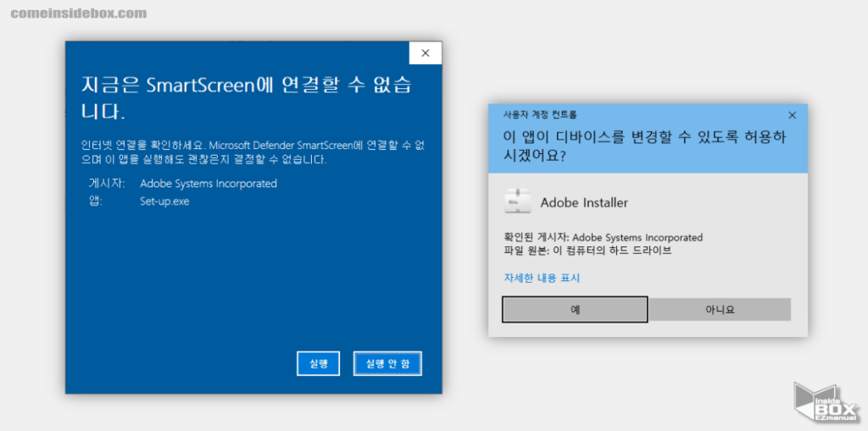Confirm with the 예 button

tap(575, 309)
